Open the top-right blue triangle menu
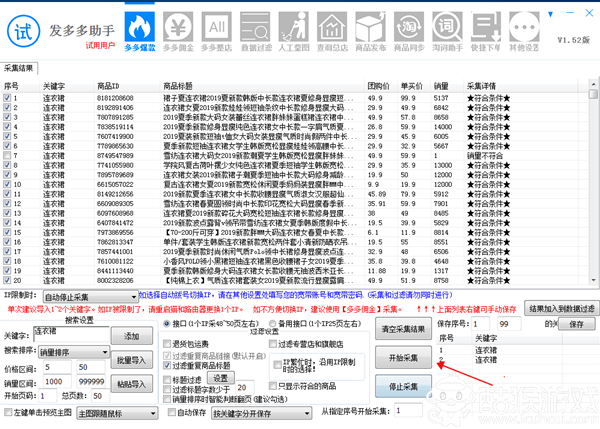Screen dimensions: 600x429 [x=550, y=15]
